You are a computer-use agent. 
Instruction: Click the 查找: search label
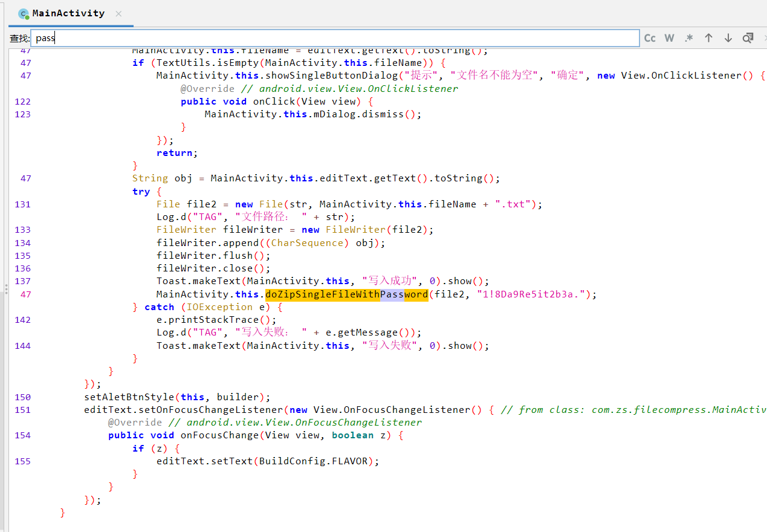pyautogui.click(x=19, y=39)
